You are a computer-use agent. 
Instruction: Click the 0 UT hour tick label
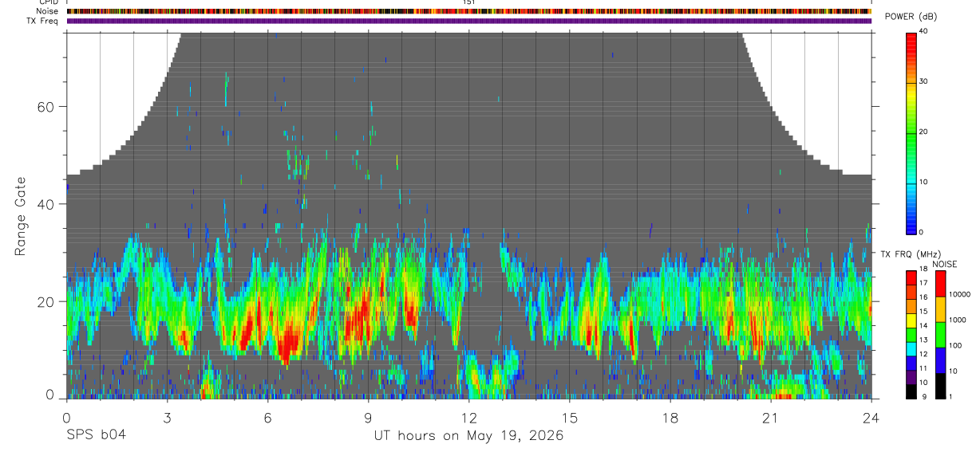[x=66, y=417]
